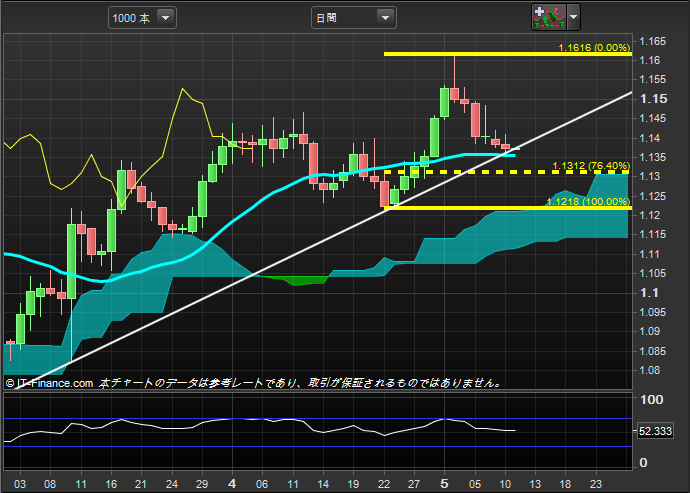Screen dimensions: 690x493
Task: Click the 1.1218 (100.00%) Fibonacci label
Action: coord(588,202)
